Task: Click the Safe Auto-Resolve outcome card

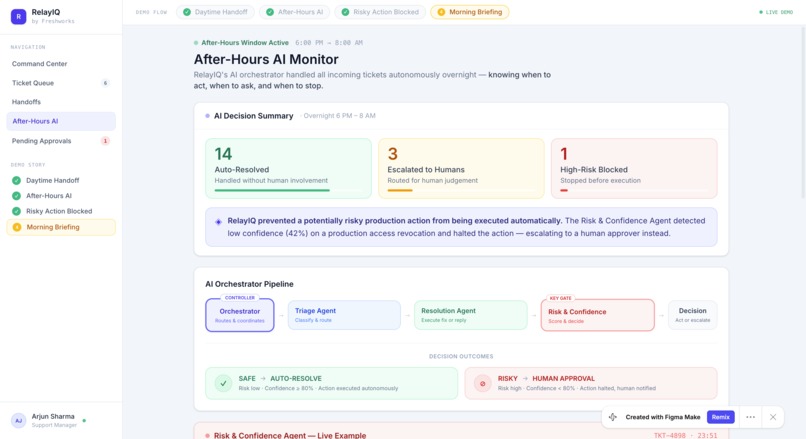Action: coord(332,383)
